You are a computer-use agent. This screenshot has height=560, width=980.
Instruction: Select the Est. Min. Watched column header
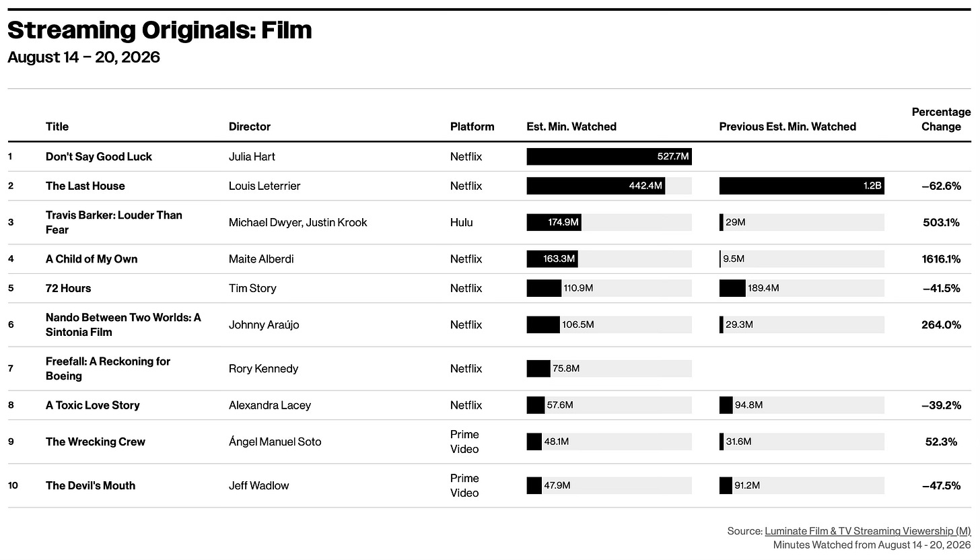(571, 127)
